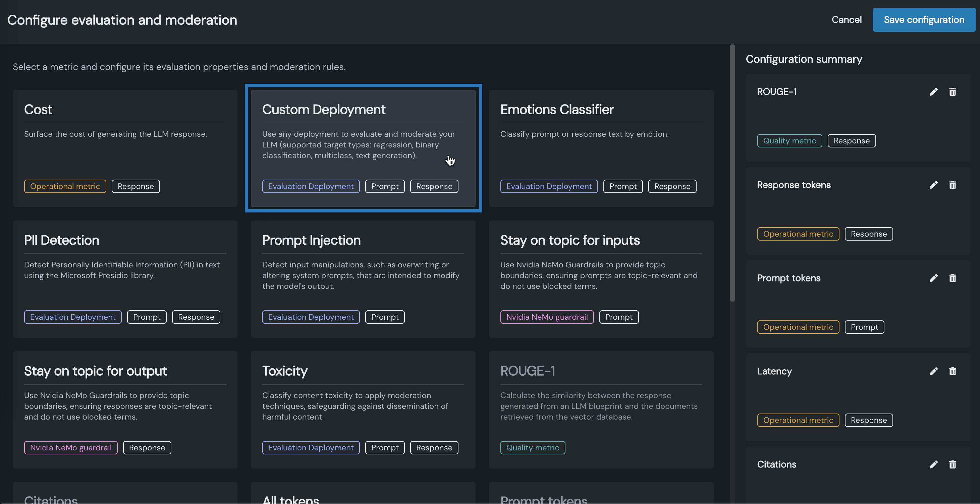Screen dimensions: 980x504
Task: Delete Prompt tokens from summary
Action: coord(952,278)
